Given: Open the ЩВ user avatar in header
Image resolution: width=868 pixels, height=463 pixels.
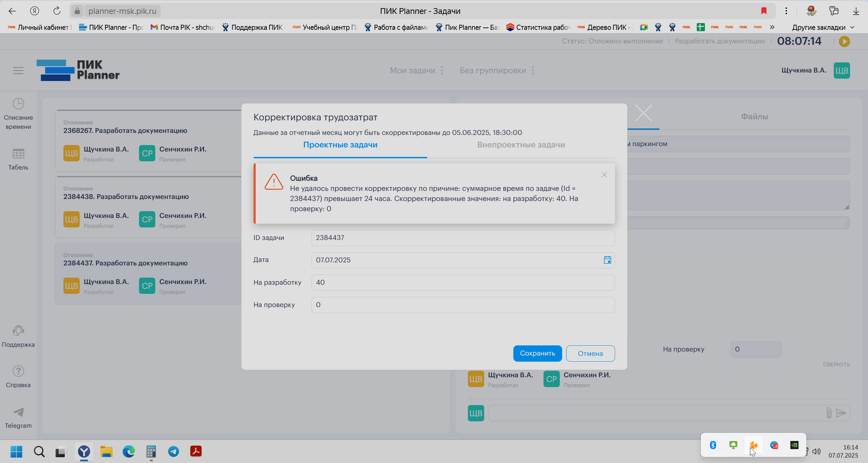Looking at the screenshot, I should coord(842,71).
